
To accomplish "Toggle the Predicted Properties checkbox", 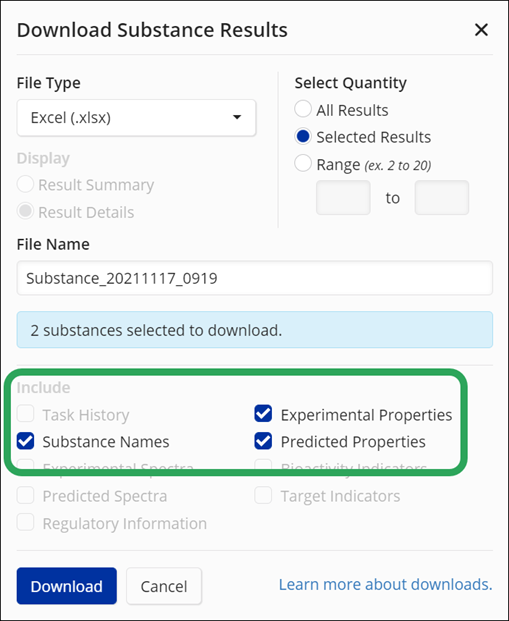I will 263,441.
